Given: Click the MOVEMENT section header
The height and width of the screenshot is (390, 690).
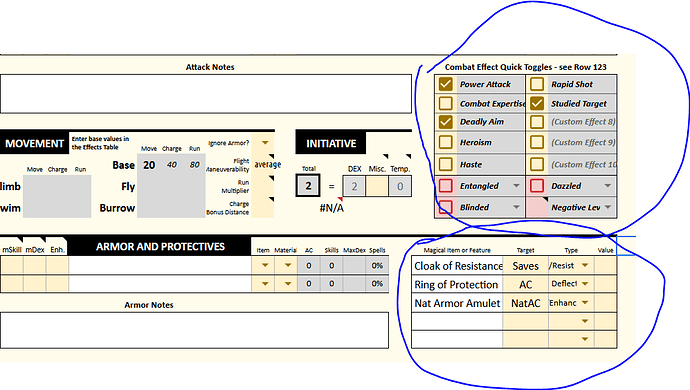Looking at the screenshot, I should tap(34, 143).
